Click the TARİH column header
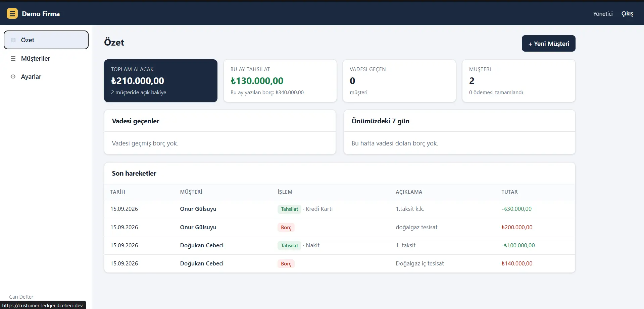The height and width of the screenshot is (309, 644). tap(118, 192)
